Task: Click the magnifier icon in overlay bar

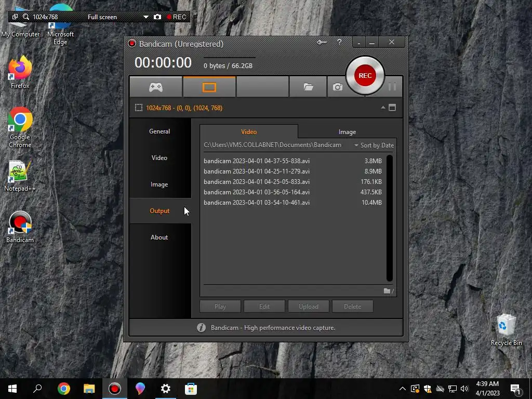Action: coord(26,17)
